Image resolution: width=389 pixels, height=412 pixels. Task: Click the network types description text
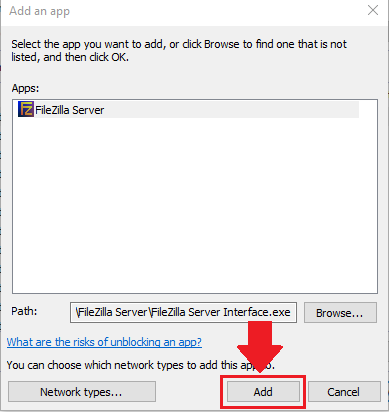[x=141, y=365]
